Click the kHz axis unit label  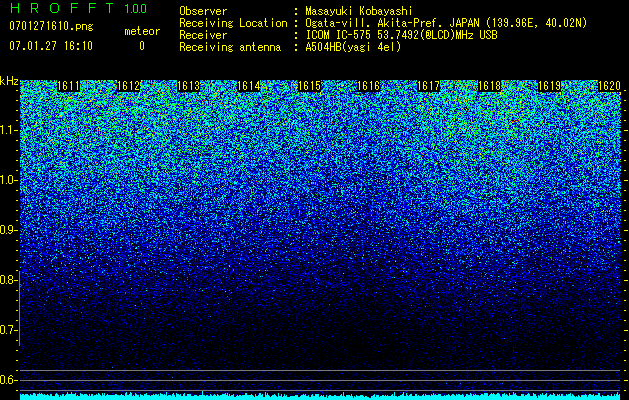(x=9, y=81)
